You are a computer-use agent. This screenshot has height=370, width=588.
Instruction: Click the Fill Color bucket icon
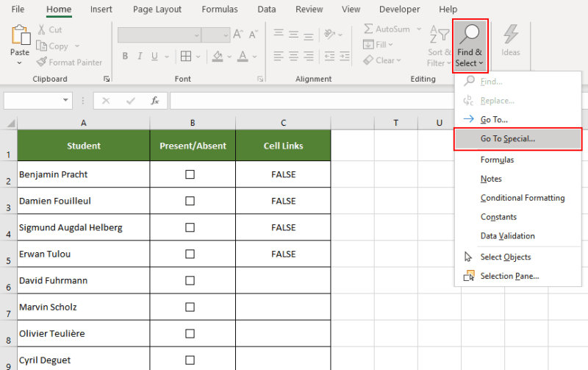coord(218,57)
